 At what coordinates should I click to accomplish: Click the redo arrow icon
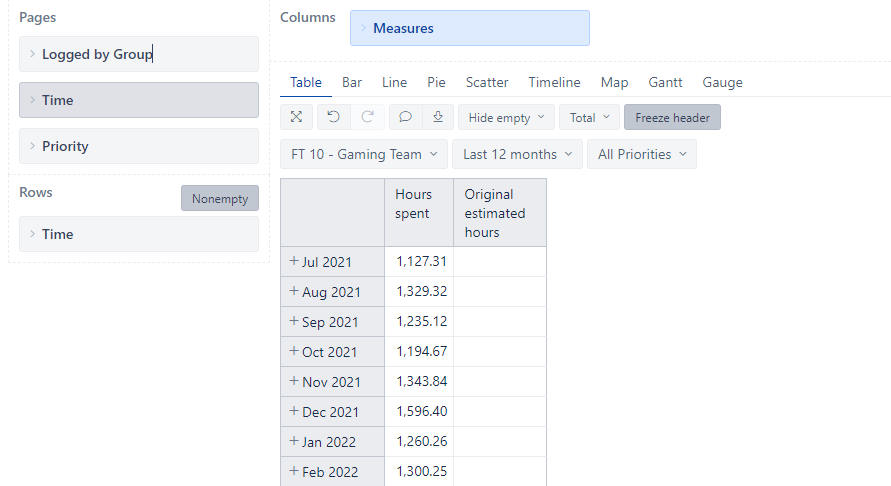click(368, 117)
